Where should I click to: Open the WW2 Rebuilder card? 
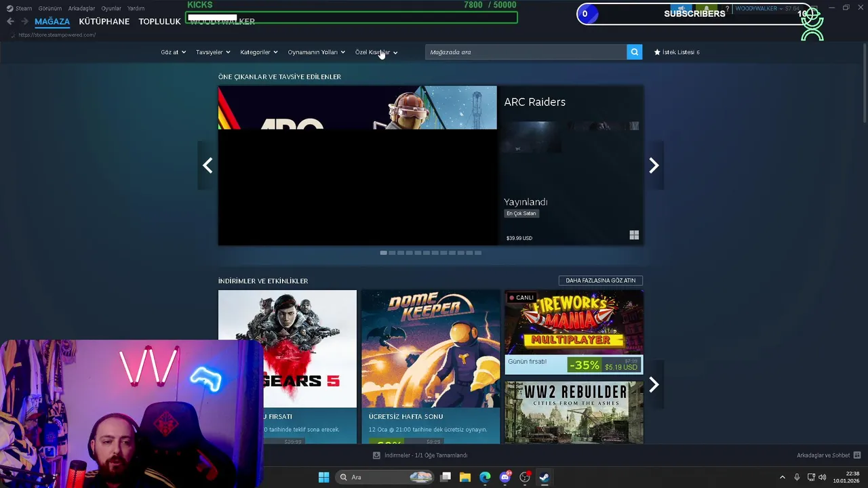tap(574, 412)
